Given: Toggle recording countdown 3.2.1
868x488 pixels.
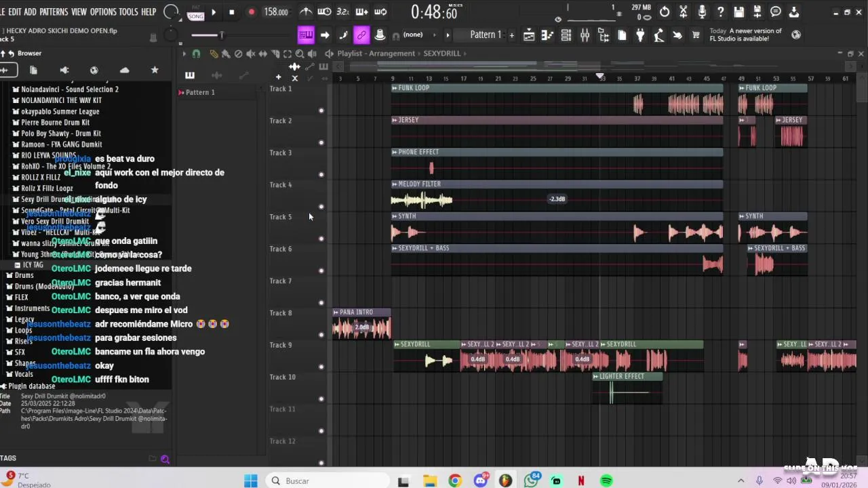Looking at the screenshot, I should point(343,12).
